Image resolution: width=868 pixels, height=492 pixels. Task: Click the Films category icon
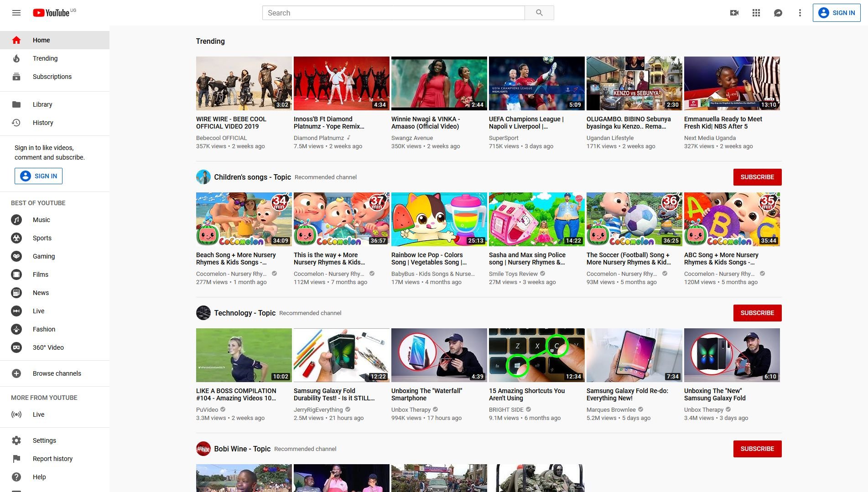pos(16,274)
